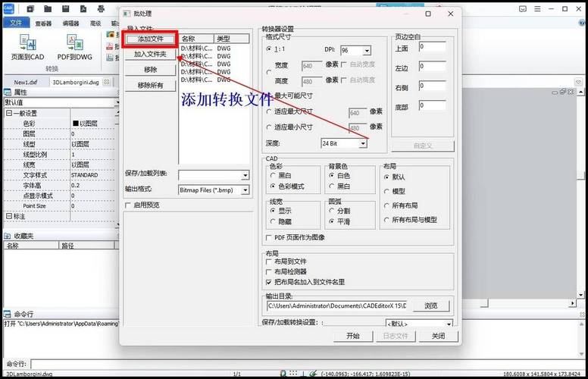The image size is (588, 379).
Task: Close the 3DLamborgini.dwg document tab
Action: click(107, 82)
